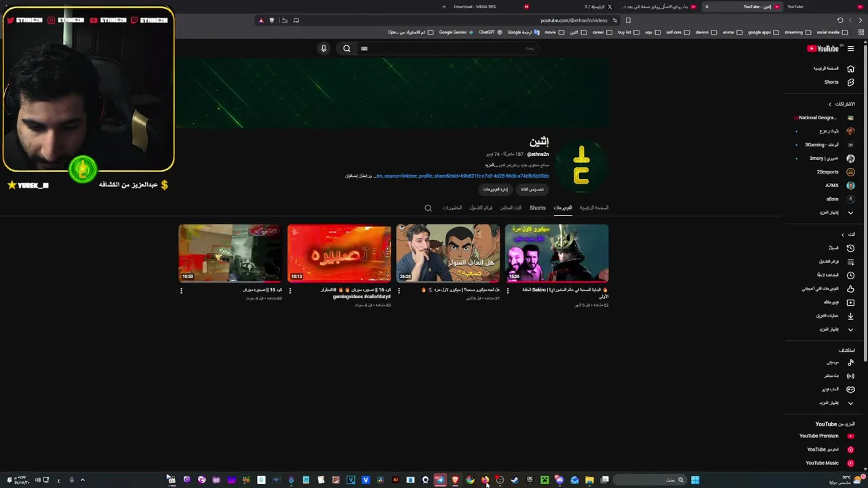
Task: Switch to the channel Home tab
Action: coord(594,208)
